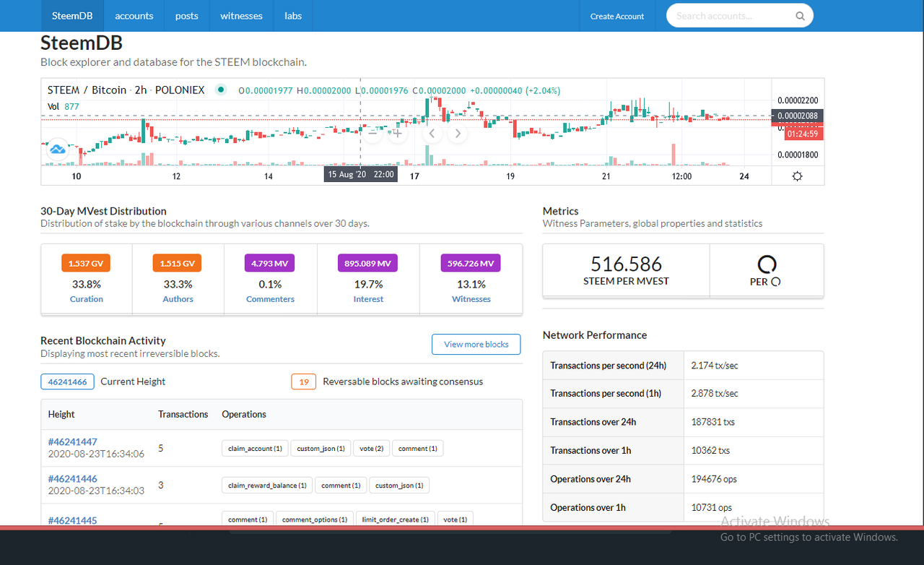Open the Curation distribution link
Viewport: 924px width, 565px height.
tap(87, 299)
